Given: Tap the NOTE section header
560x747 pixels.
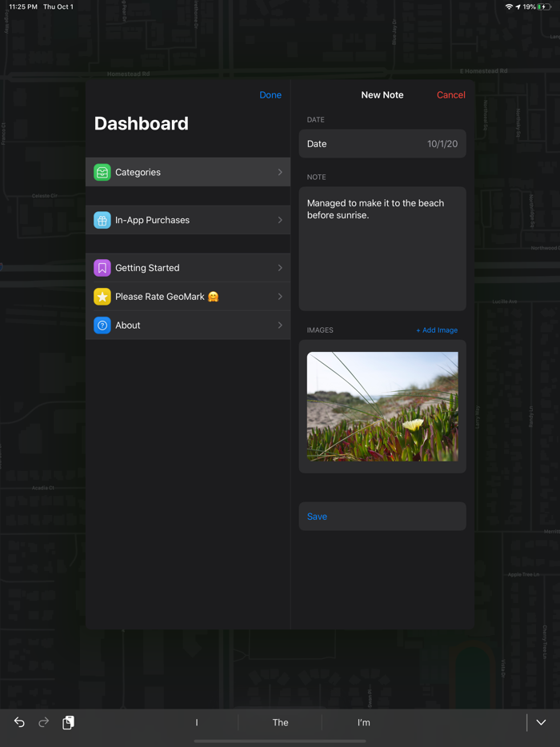Looking at the screenshot, I should (x=317, y=177).
